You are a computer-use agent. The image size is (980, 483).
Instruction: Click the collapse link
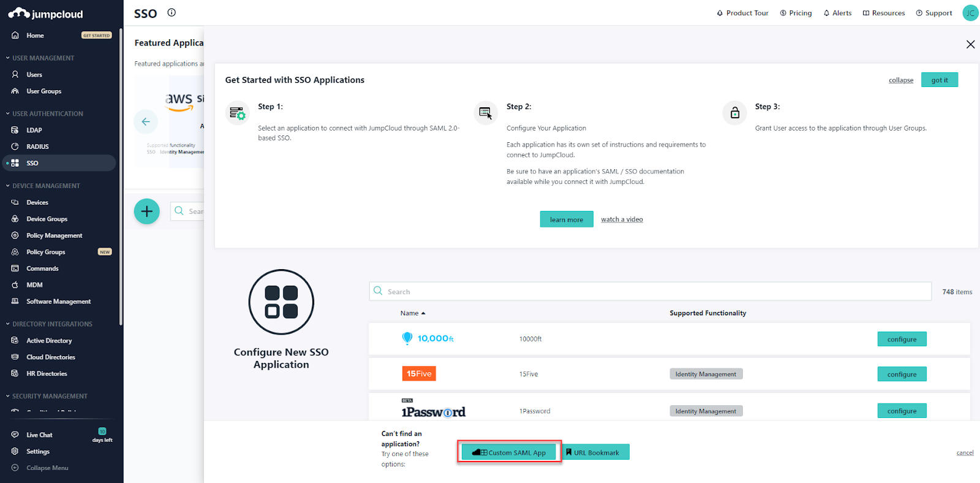(x=901, y=80)
